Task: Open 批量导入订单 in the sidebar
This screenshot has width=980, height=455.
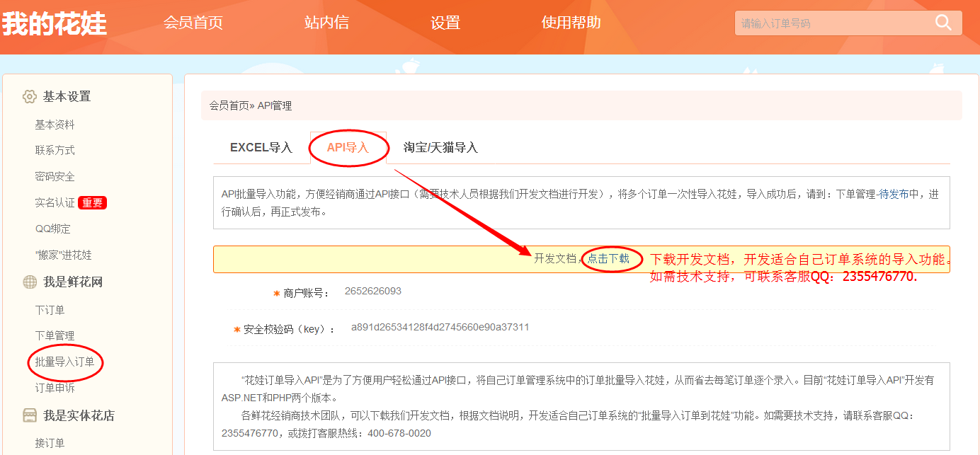Action: tap(64, 362)
